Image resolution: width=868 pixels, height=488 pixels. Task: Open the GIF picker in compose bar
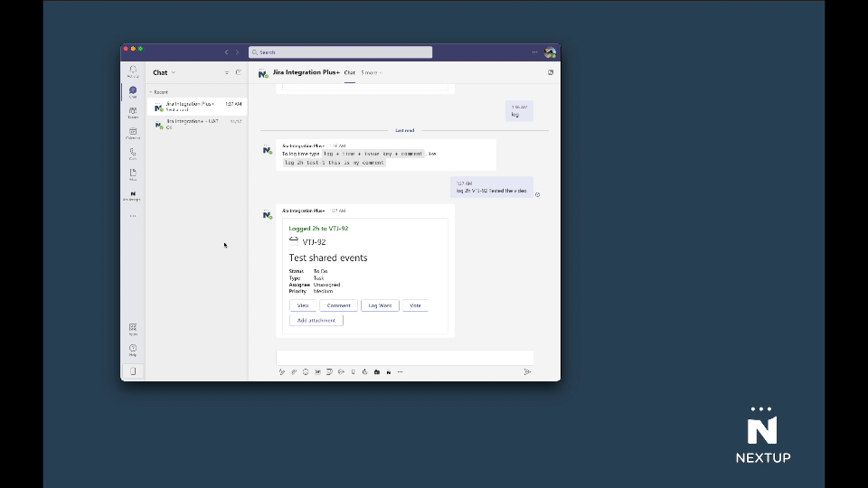[x=317, y=371]
